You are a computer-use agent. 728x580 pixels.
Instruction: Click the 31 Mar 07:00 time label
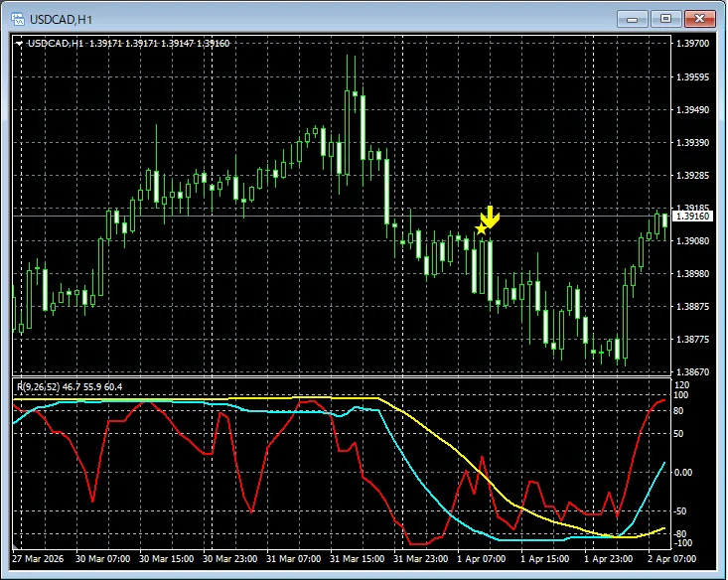pos(293,558)
